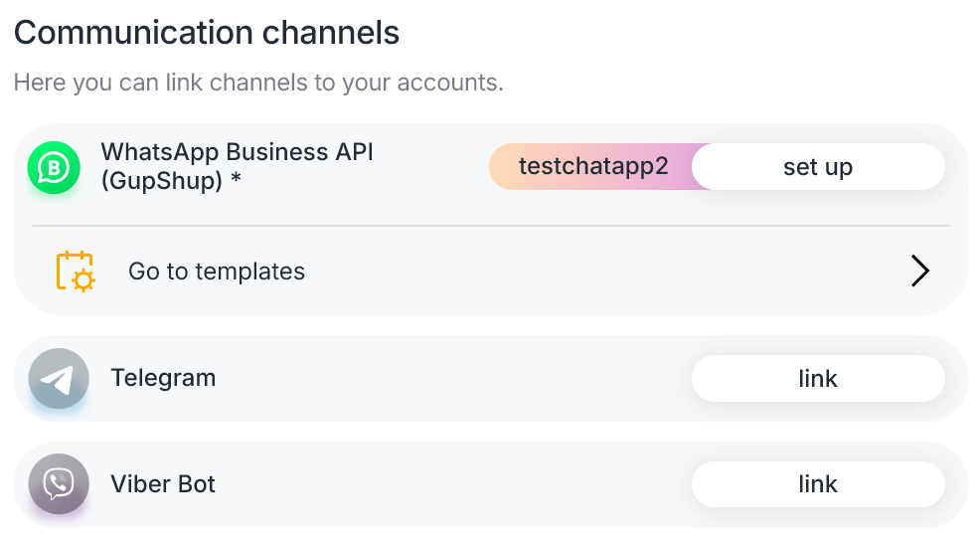The height and width of the screenshot is (539, 980).
Task: Click the 'Communication channels' heading
Action: tap(207, 33)
